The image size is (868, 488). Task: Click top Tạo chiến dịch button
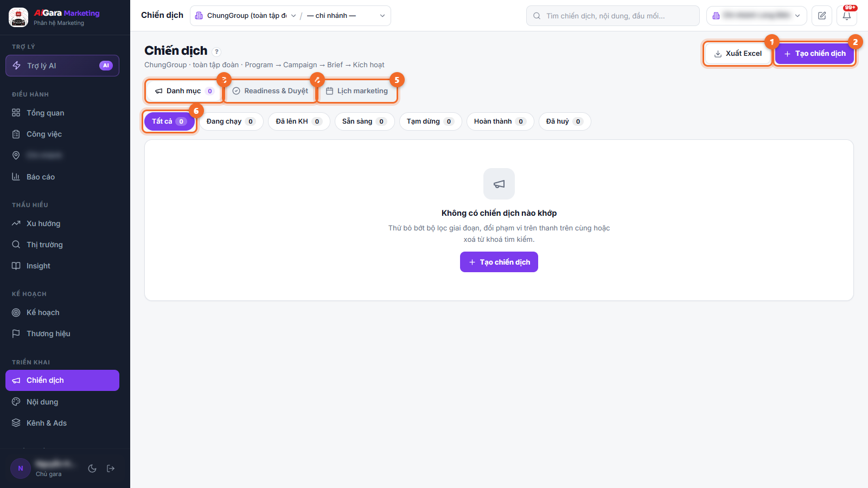point(815,54)
